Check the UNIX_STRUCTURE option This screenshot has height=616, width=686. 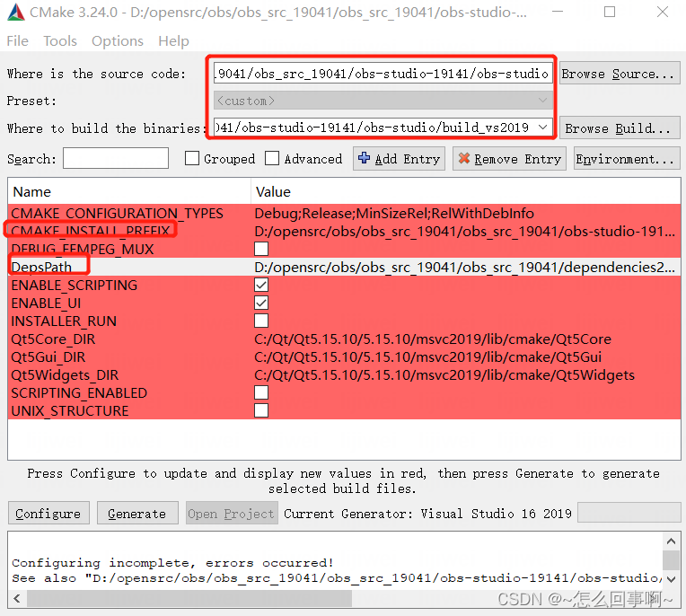coord(261,410)
